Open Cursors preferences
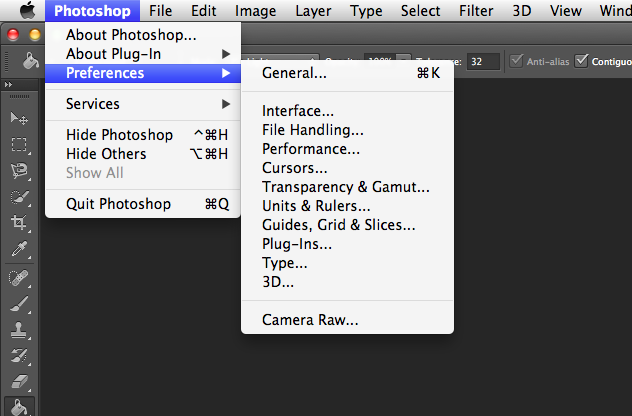The image size is (632, 416). [347, 168]
